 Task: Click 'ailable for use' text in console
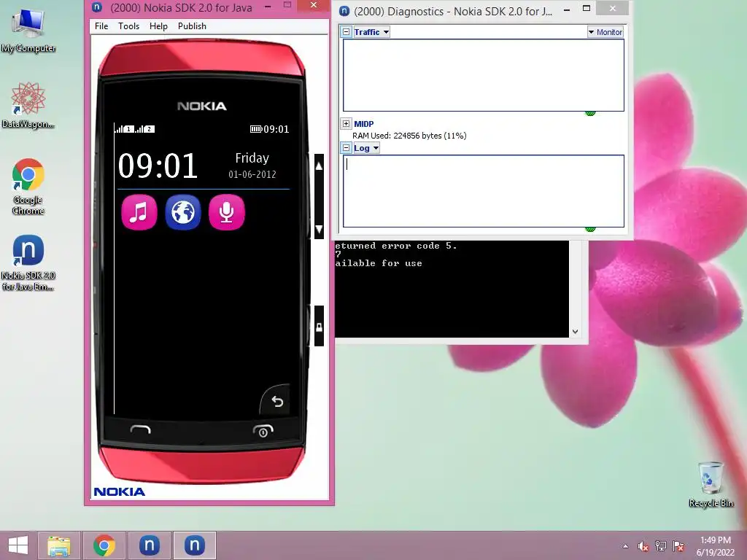[379, 262]
